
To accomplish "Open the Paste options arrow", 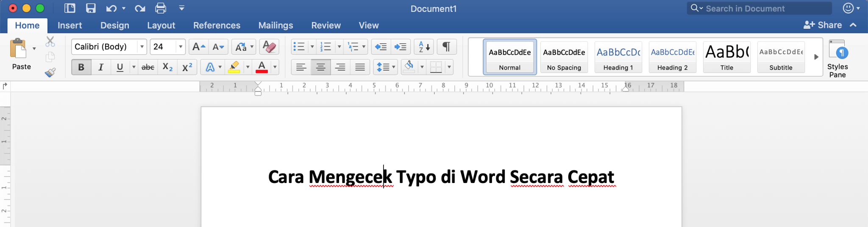I will click(34, 48).
